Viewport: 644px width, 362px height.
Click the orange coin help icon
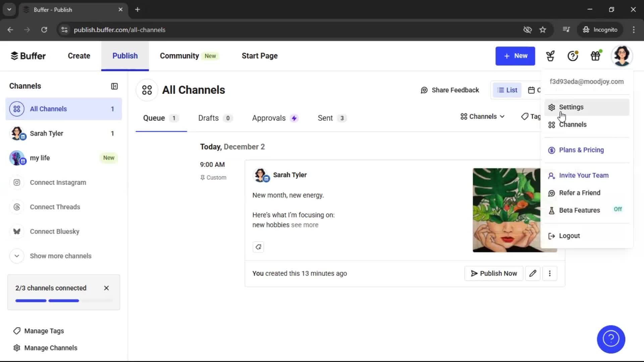[572, 56]
